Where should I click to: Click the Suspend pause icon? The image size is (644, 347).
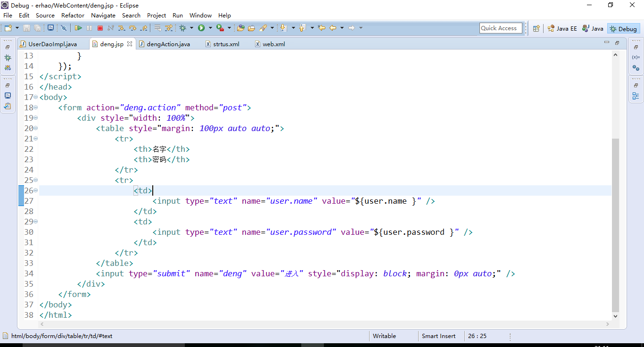pyautogui.click(x=89, y=28)
